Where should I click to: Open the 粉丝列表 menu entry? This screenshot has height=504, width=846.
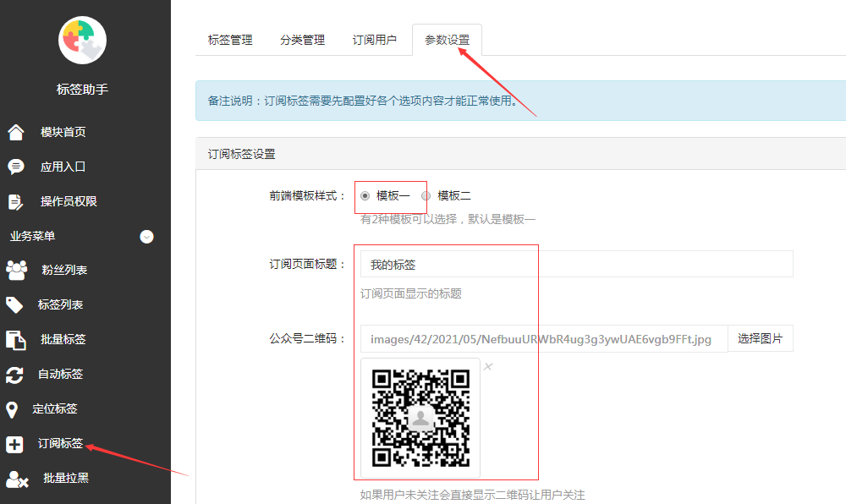pyautogui.click(x=64, y=270)
